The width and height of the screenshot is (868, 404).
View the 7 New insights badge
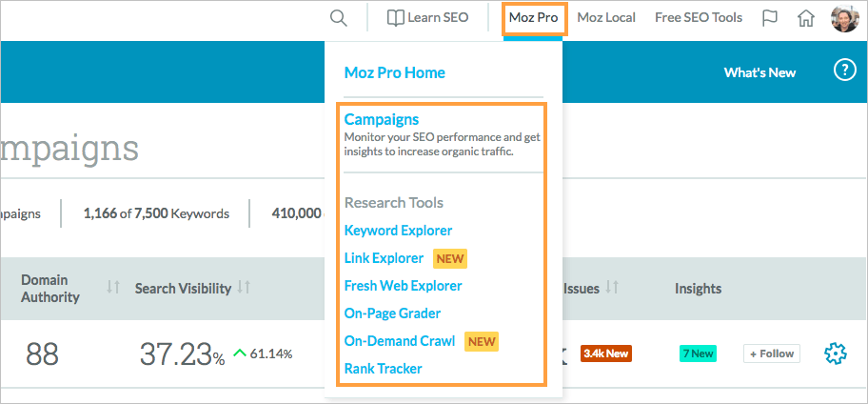[697, 353]
